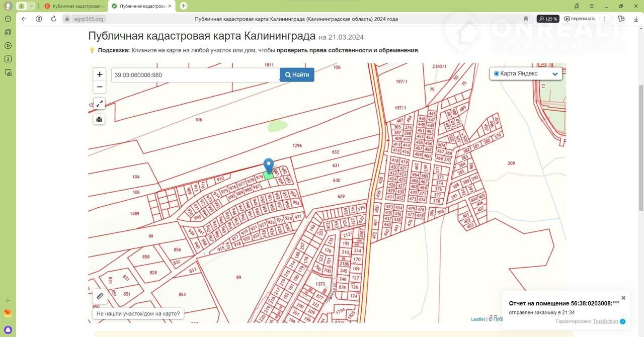Open browser downloads panel
644x337 pixels.
[x=636, y=19]
